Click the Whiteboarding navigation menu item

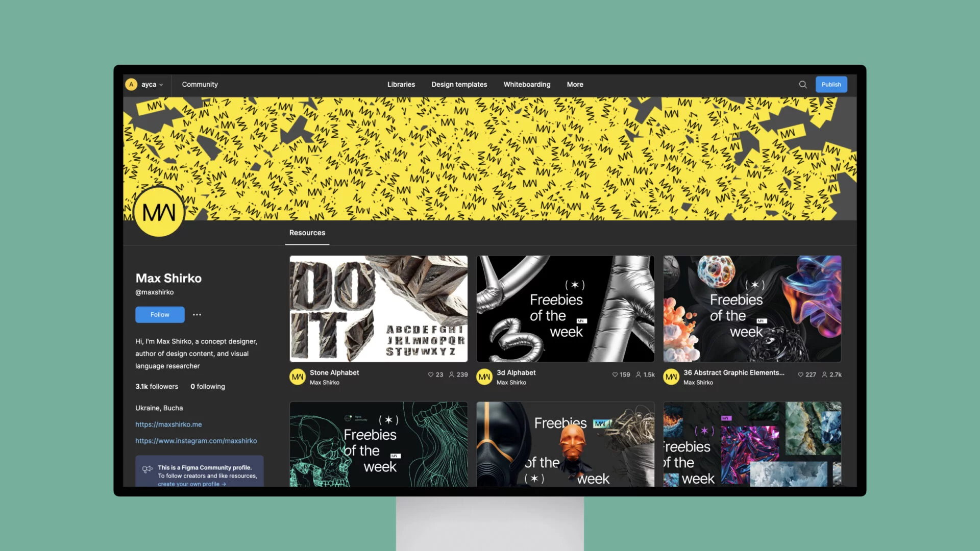[526, 84]
